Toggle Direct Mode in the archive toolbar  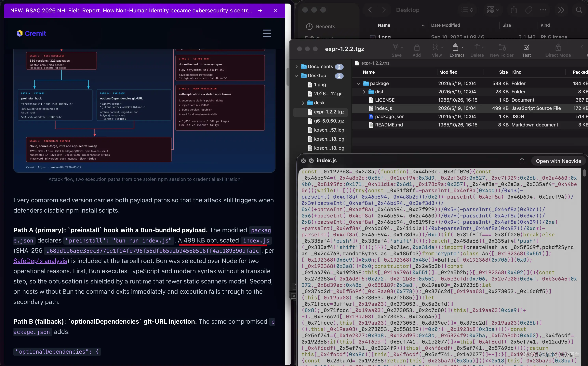558,50
